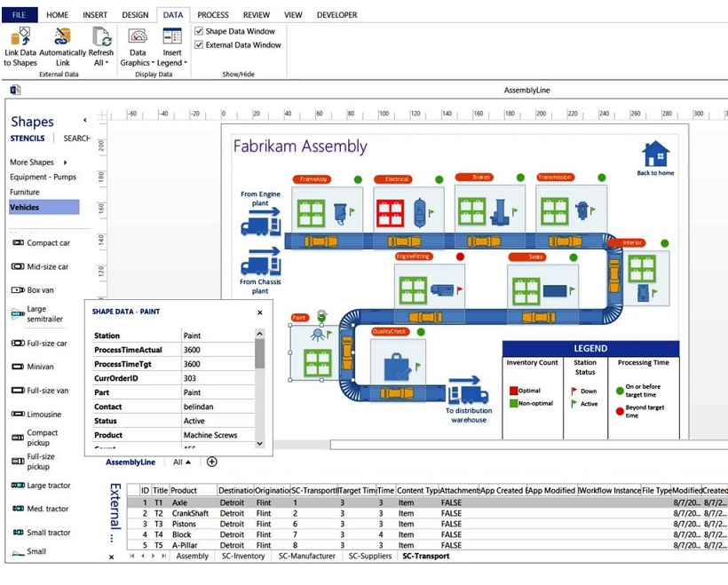Collapse the Shapes pane chevron

85,120
